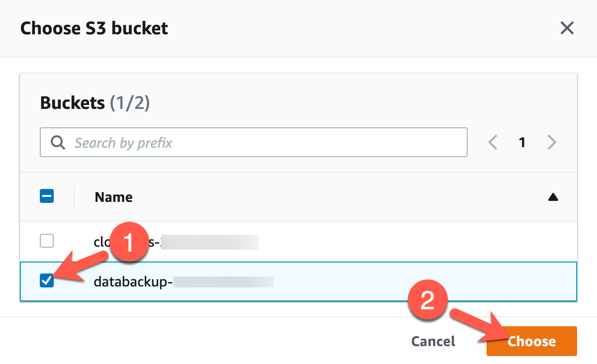Click the checkmark icon in databackup checkbox

(x=46, y=281)
